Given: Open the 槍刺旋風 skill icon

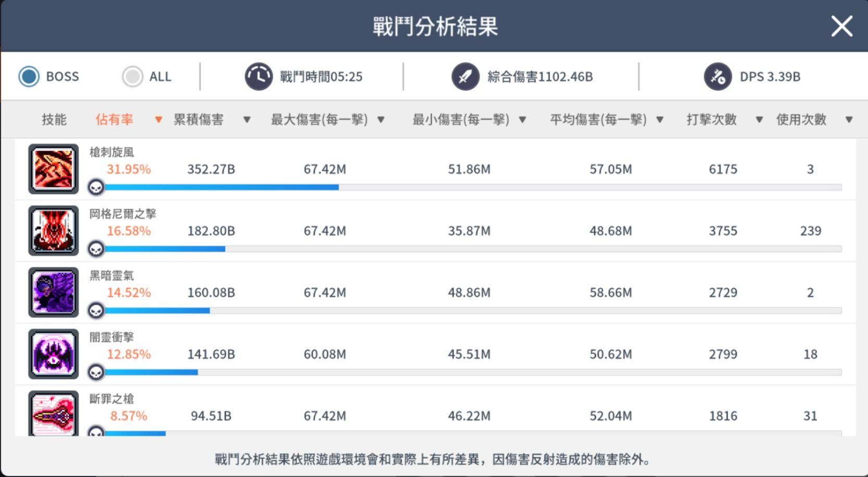Looking at the screenshot, I should pos(53,169).
